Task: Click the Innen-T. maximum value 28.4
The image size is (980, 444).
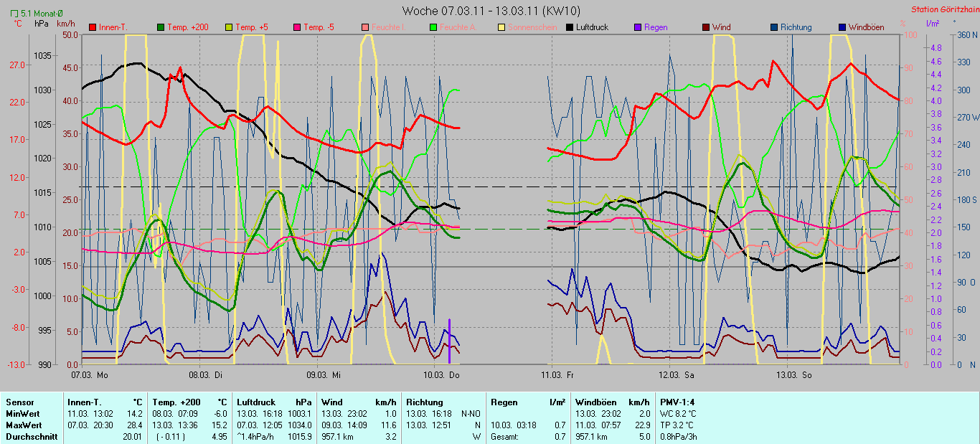Action: [135, 425]
